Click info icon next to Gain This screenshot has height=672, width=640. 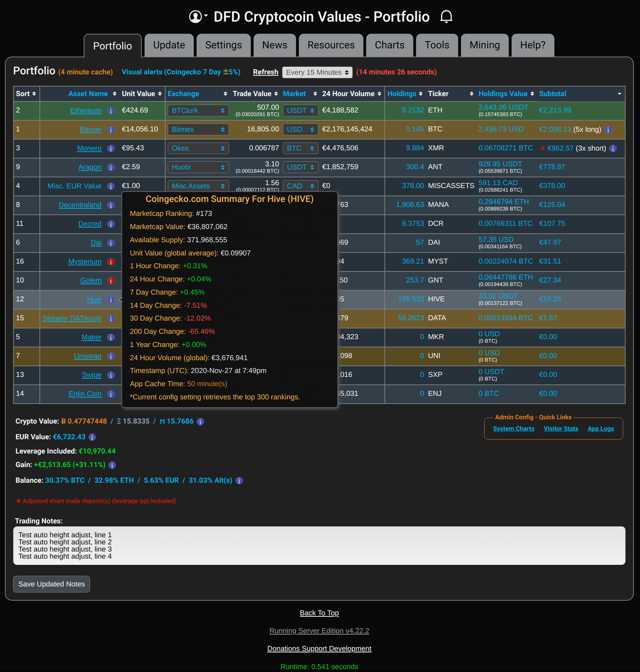(112, 465)
